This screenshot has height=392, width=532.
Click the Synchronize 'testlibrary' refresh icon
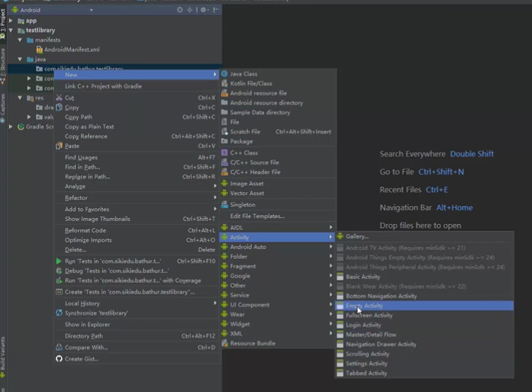[59, 313]
